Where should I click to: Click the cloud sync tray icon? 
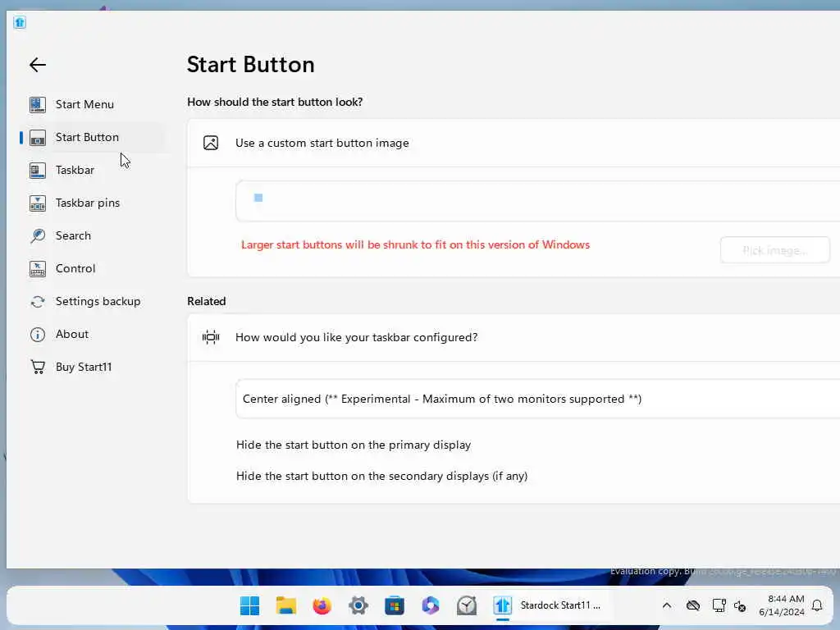692,606
